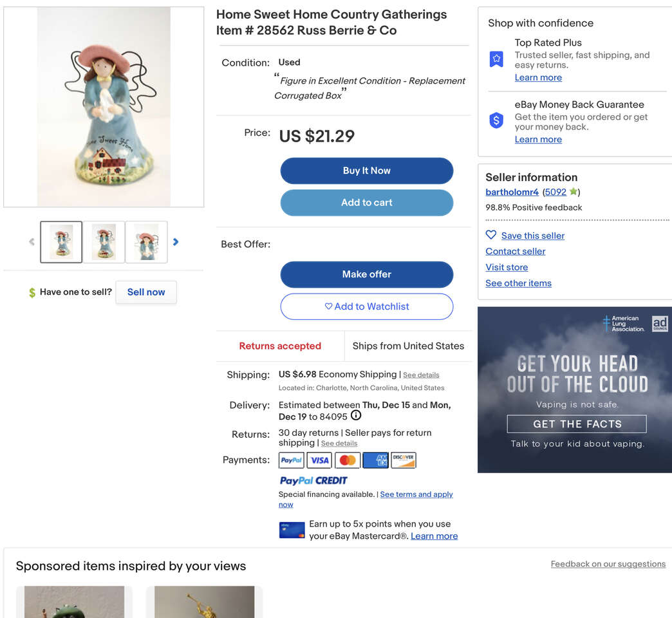Click the Sell now button

pos(146,292)
